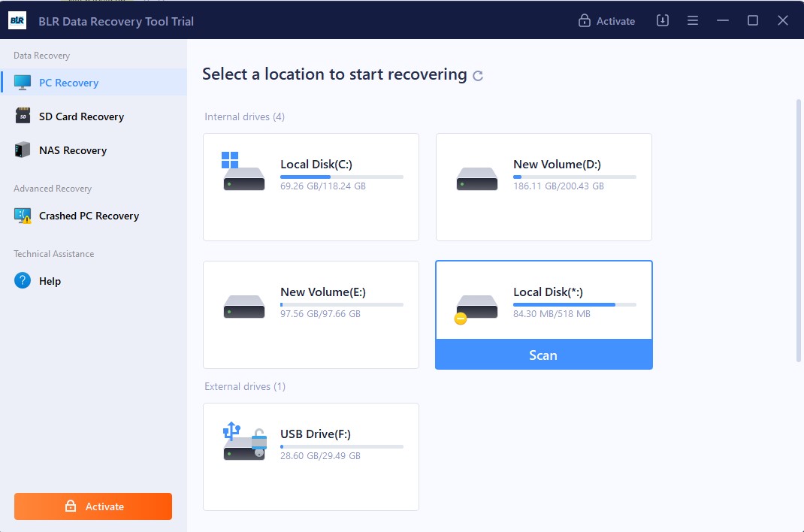This screenshot has width=804, height=532.
Task: Click the Local Disk(C:) Windows drive icon
Action: click(243, 171)
